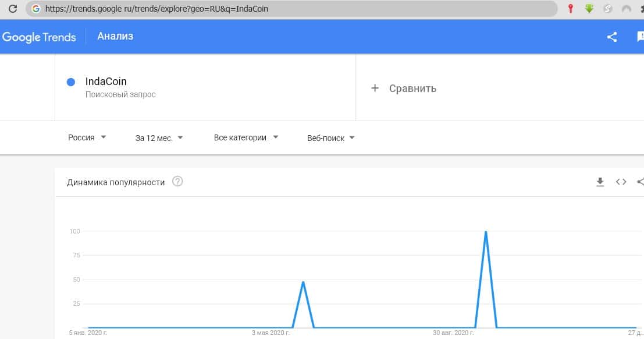Open the feedback icon in header
Viewport: 644px width, 339px height.
(x=641, y=37)
